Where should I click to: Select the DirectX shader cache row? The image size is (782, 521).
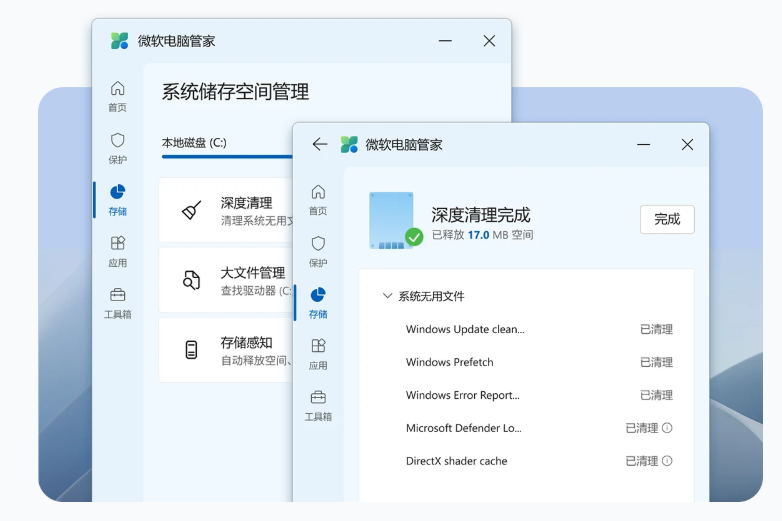[527, 461]
